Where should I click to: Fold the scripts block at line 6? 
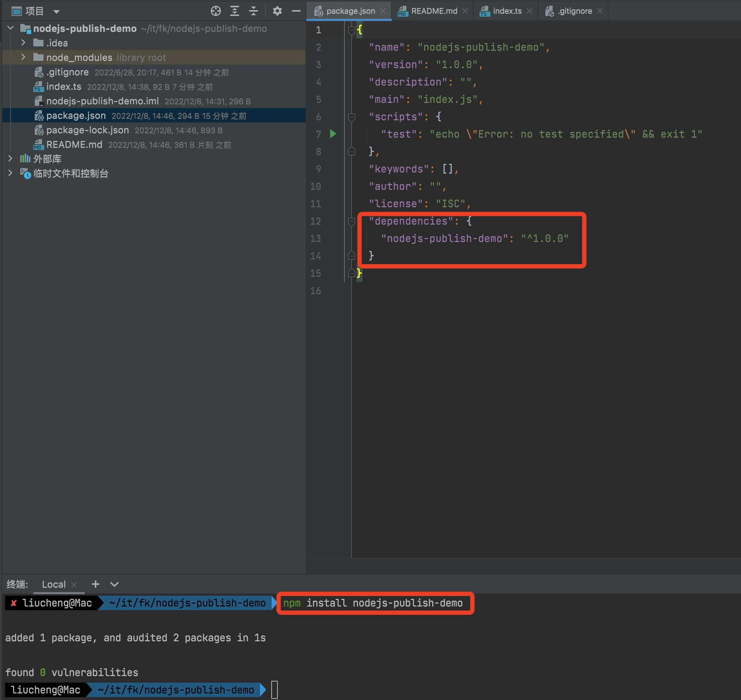(351, 117)
